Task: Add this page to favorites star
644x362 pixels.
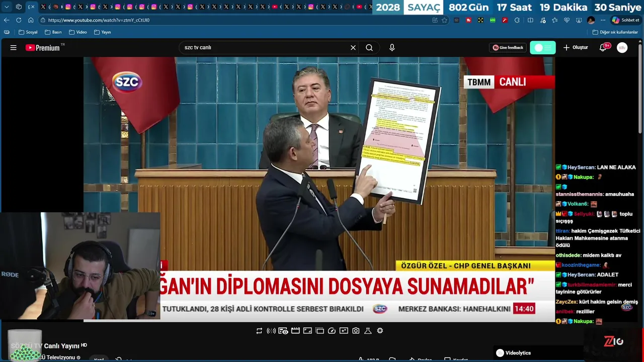Action: pyautogui.click(x=444, y=20)
